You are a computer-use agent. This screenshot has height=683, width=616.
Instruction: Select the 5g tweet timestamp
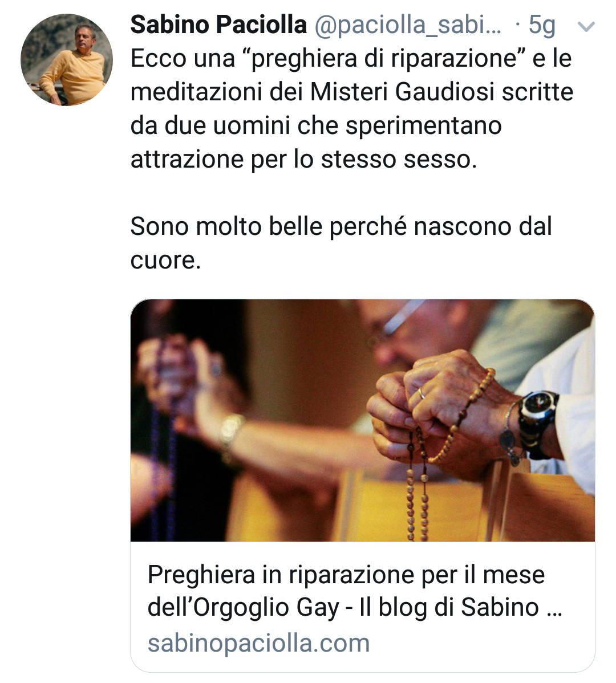click(x=542, y=25)
